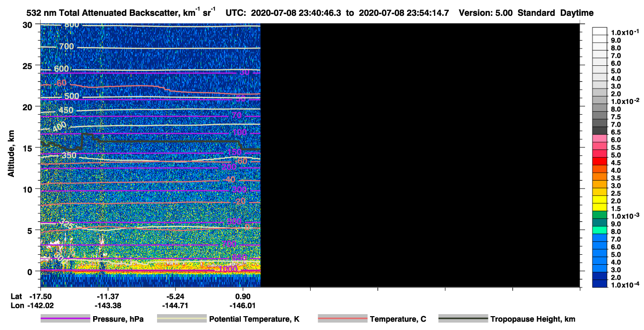Pick the darkest blue swatch at 1.0x10-4
Viewport: 644px width, 330px height.
[600, 284]
